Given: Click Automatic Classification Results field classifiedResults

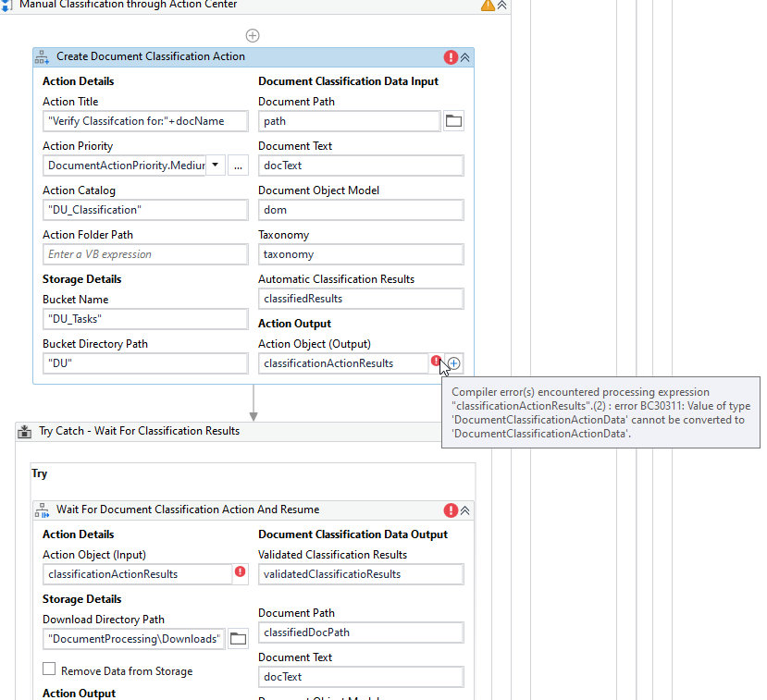Looking at the screenshot, I should 361,299.
